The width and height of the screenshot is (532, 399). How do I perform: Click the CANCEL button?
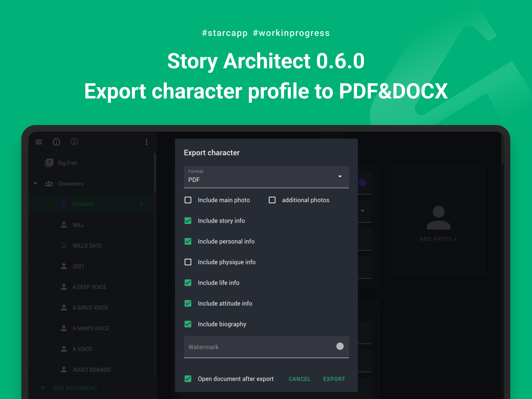(300, 379)
